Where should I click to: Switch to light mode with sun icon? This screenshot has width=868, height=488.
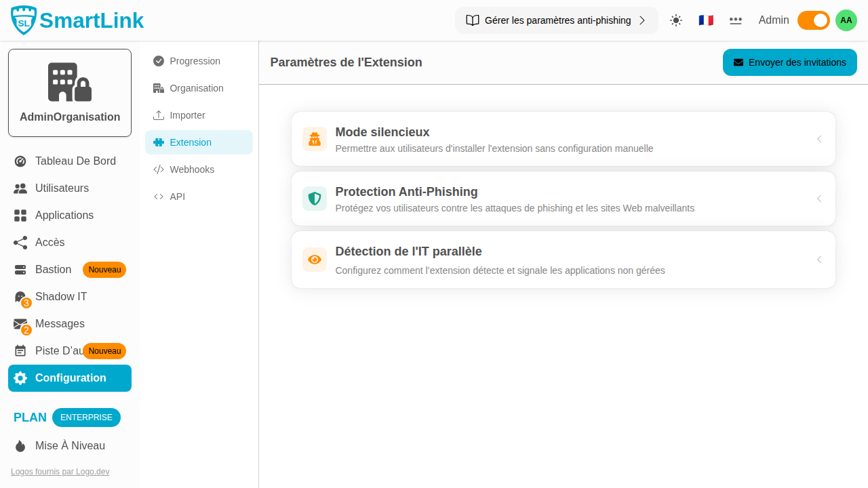pos(675,20)
